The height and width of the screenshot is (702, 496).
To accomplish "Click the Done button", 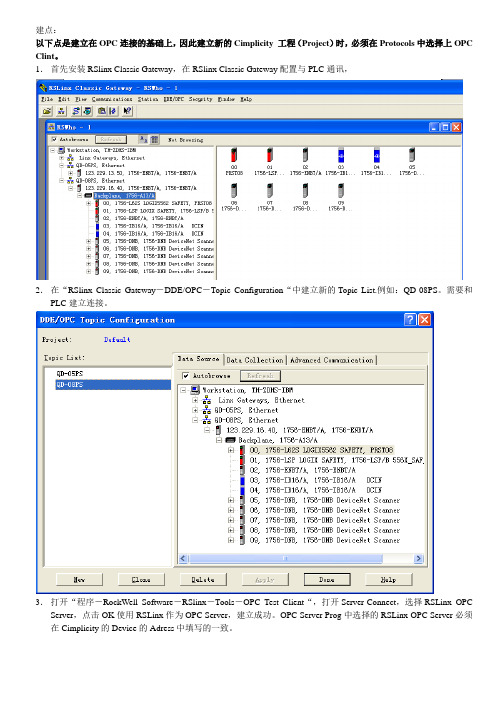I will (327, 579).
